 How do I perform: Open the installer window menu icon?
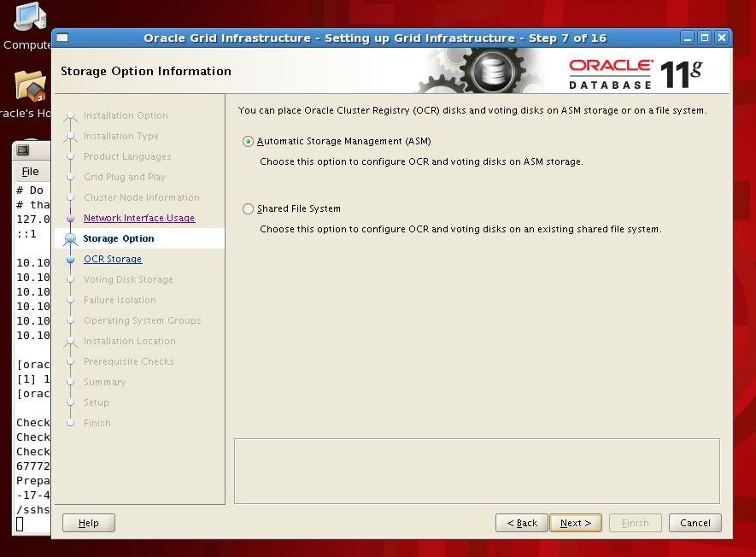[x=62, y=38]
